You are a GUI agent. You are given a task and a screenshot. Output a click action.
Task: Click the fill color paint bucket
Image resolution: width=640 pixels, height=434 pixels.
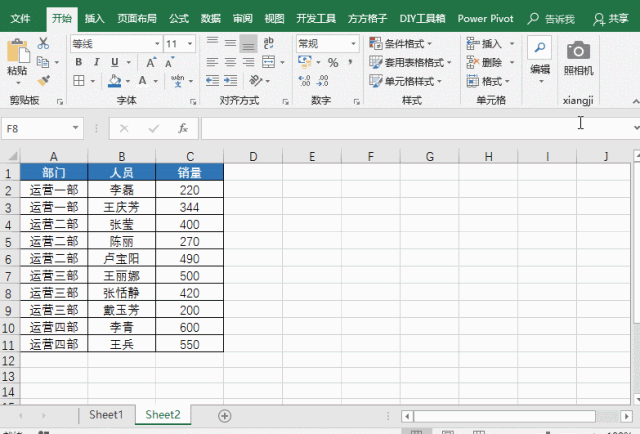click(x=115, y=81)
